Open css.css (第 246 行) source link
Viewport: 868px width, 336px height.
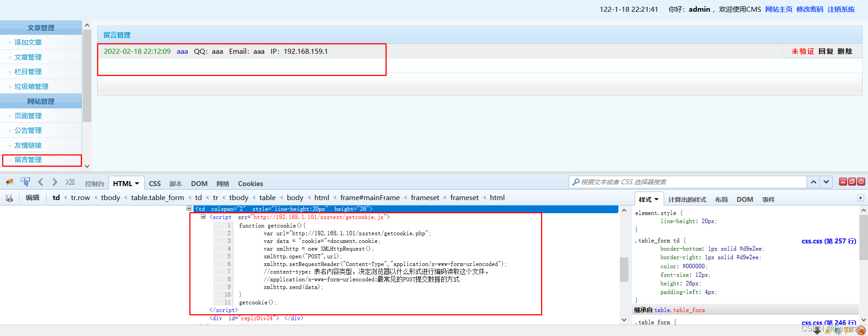point(829,322)
